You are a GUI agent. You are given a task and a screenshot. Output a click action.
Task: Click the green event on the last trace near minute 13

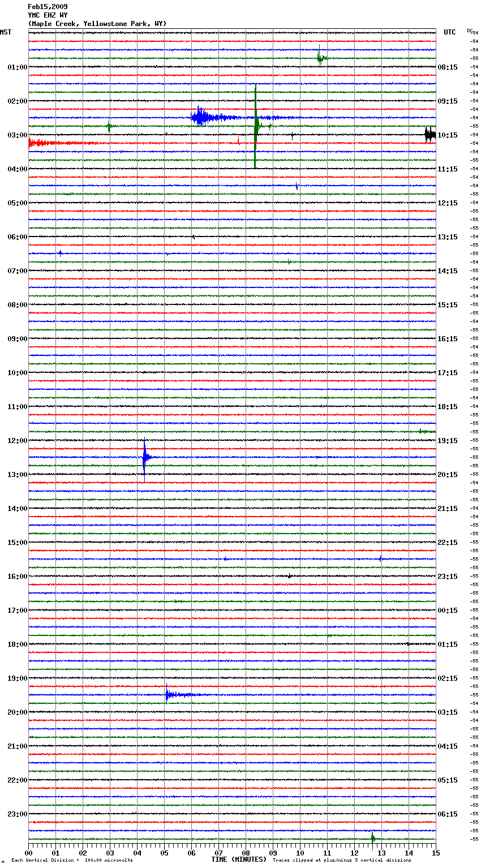[373, 839]
